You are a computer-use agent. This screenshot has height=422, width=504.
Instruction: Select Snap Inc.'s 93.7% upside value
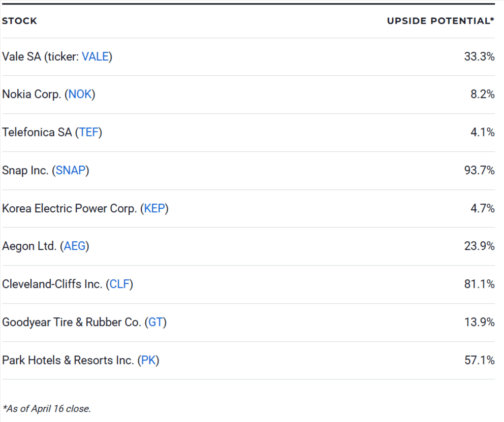coord(479,171)
